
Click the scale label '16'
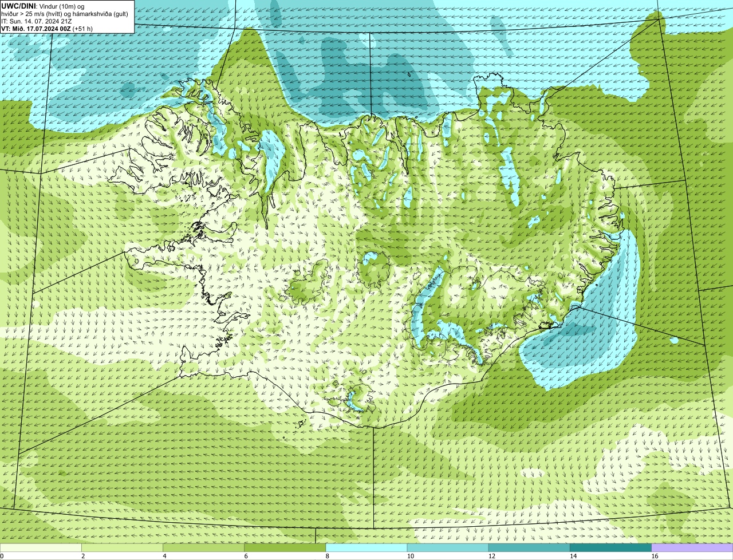654,556
